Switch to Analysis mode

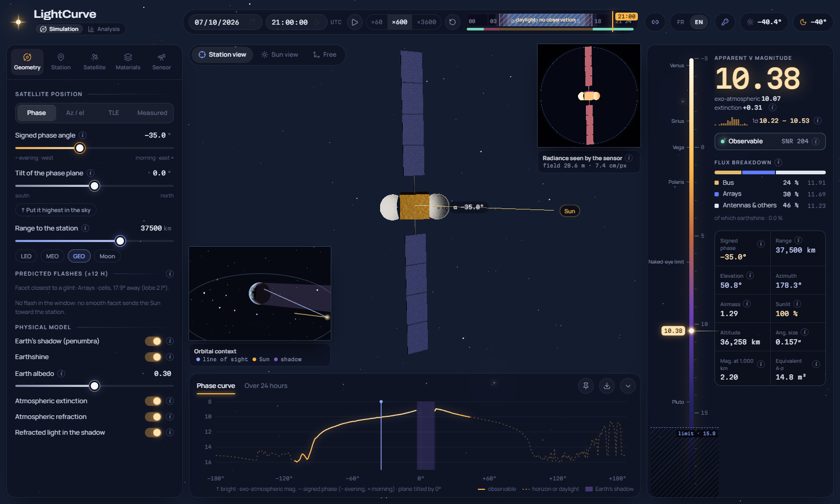tap(104, 29)
